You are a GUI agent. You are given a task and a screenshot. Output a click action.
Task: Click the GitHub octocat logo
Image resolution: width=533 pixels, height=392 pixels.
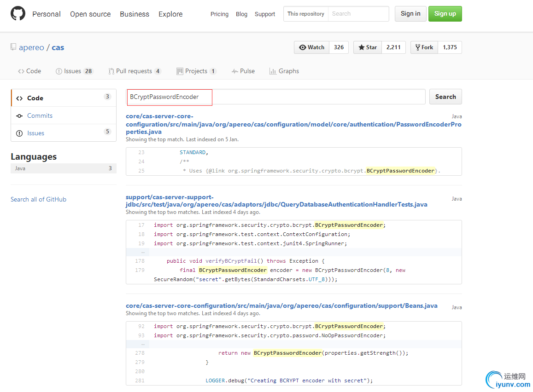point(18,14)
